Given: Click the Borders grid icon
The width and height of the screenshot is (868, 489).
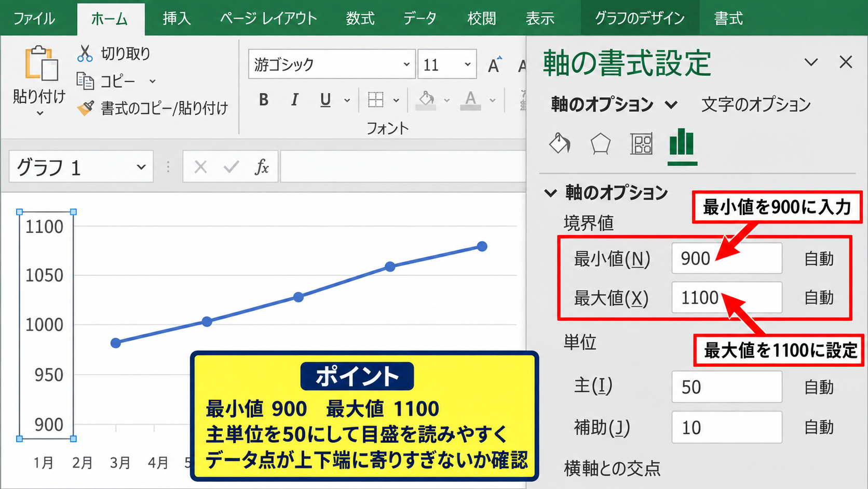Looking at the screenshot, I should pyautogui.click(x=375, y=99).
